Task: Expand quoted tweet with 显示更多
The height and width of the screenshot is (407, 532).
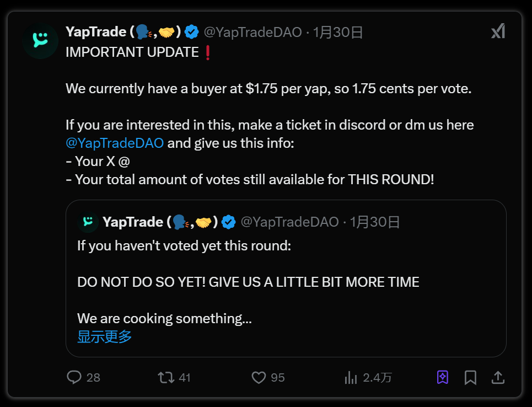Action: (104, 336)
